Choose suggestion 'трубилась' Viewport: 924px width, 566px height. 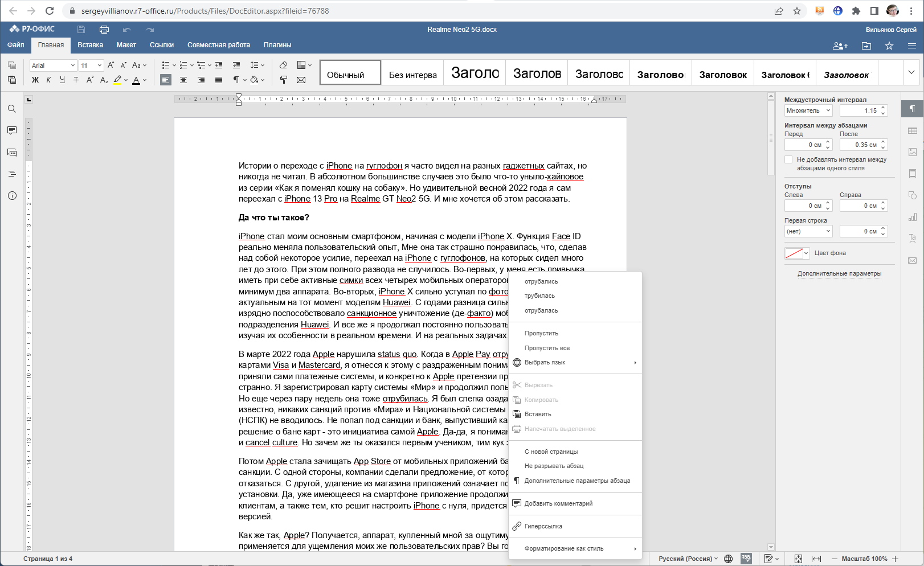pyautogui.click(x=575, y=296)
